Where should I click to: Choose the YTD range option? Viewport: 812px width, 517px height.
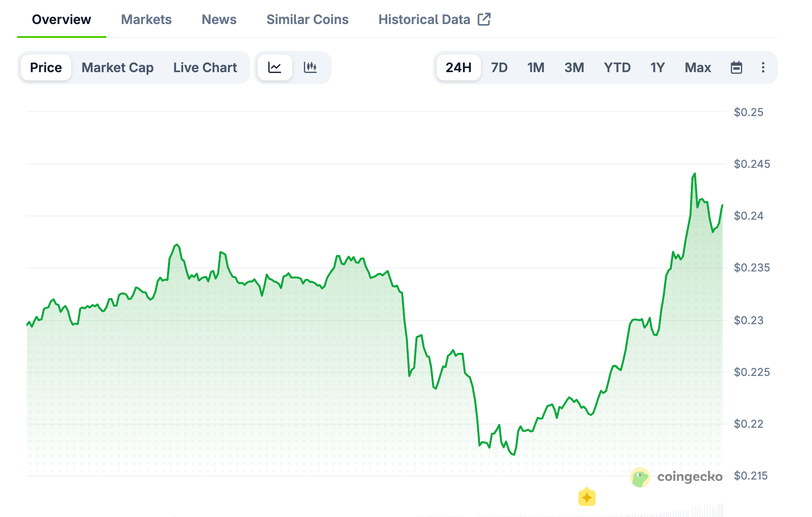point(618,68)
